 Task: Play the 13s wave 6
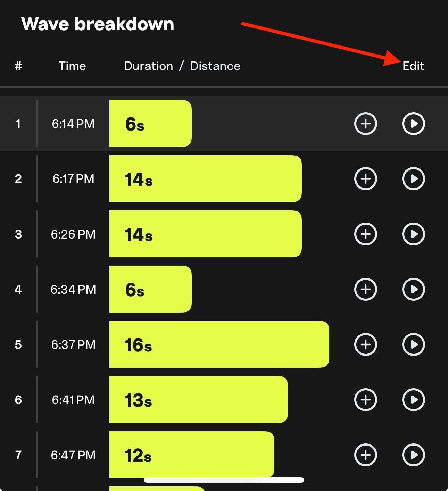tap(413, 400)
